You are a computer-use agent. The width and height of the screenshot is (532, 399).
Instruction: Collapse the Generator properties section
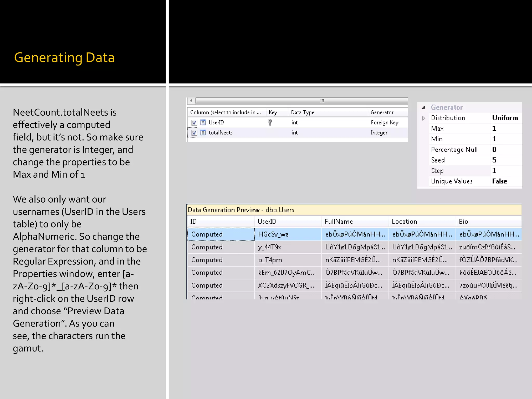click(423, 108)
